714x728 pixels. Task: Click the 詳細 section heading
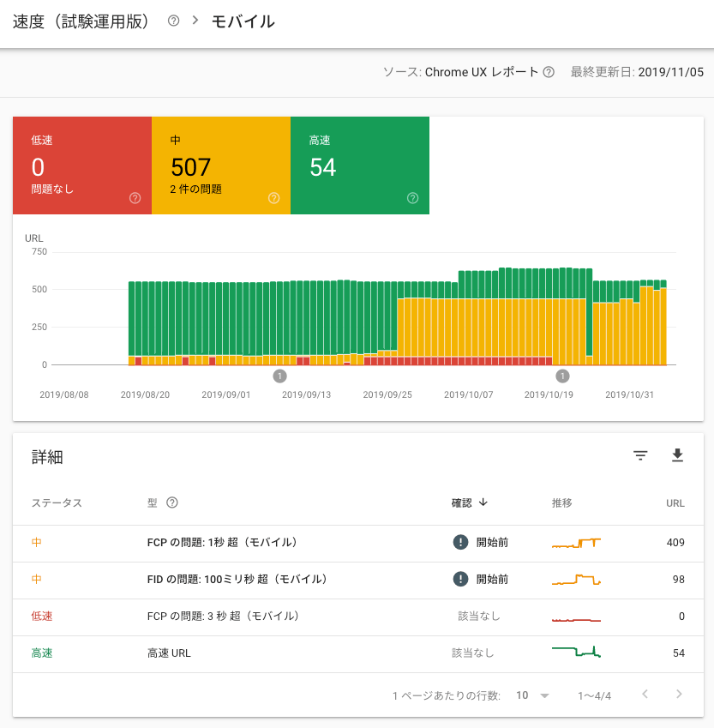tap(47, 457)
